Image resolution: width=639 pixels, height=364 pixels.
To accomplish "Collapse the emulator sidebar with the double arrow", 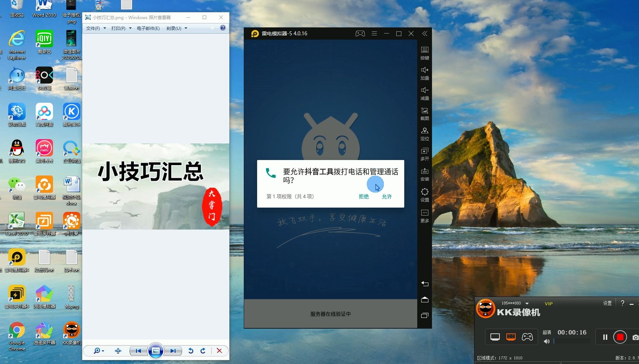I will tap(425, 34).
